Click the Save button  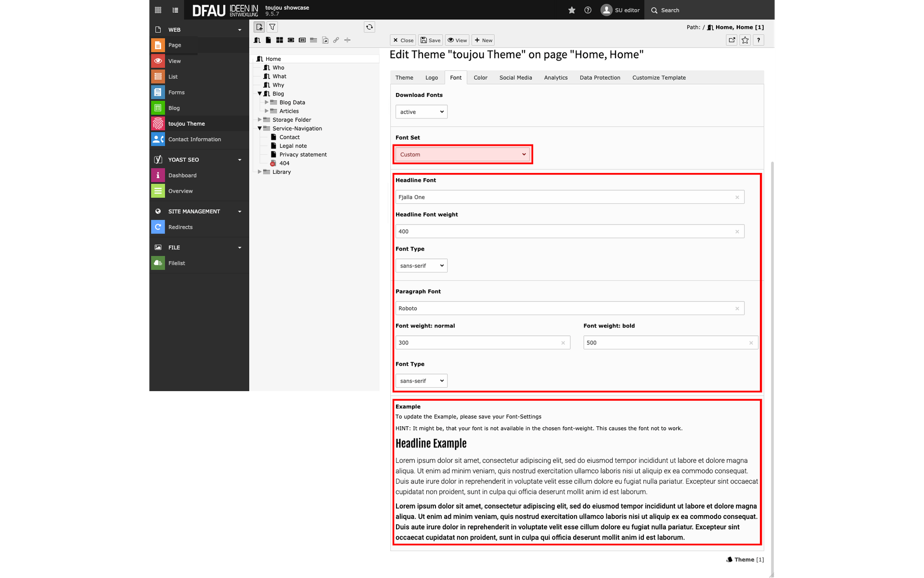(x=430, y=40)
